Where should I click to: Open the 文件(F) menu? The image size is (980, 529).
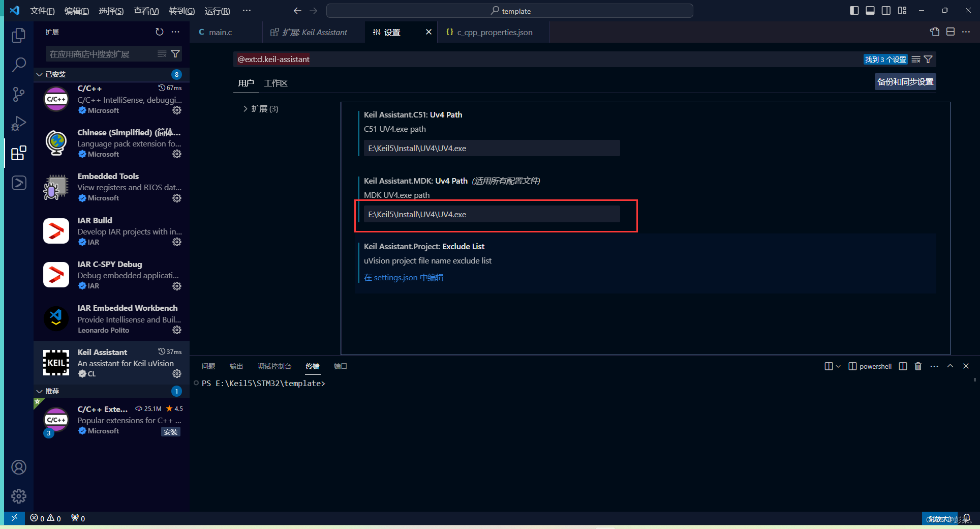(x=42, y=11)
